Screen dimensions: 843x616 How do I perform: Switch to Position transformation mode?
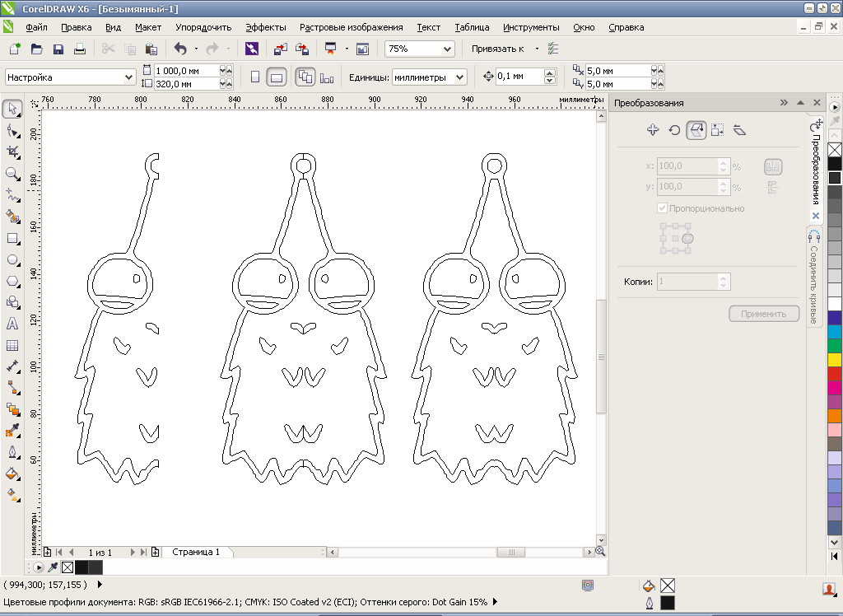pos(653,129)
